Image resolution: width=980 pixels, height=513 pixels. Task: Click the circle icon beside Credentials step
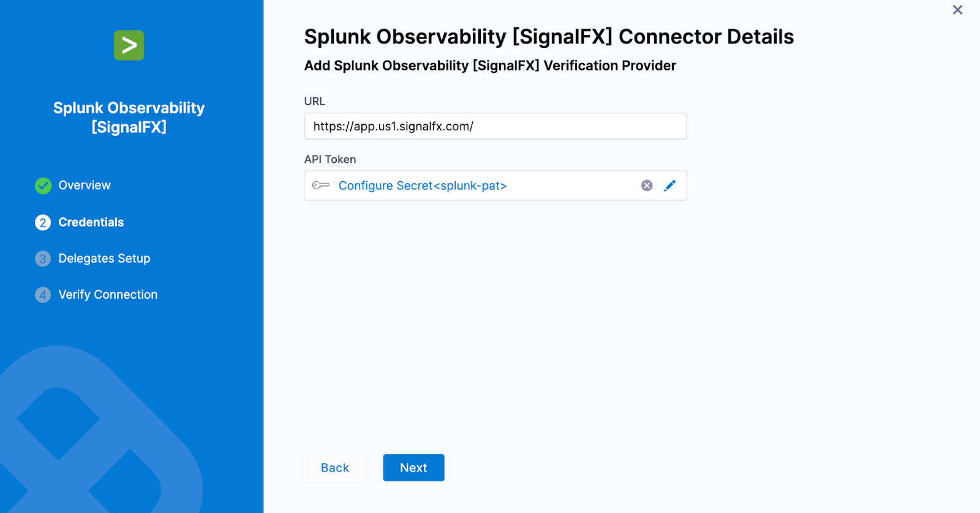(x=42, y=222)
